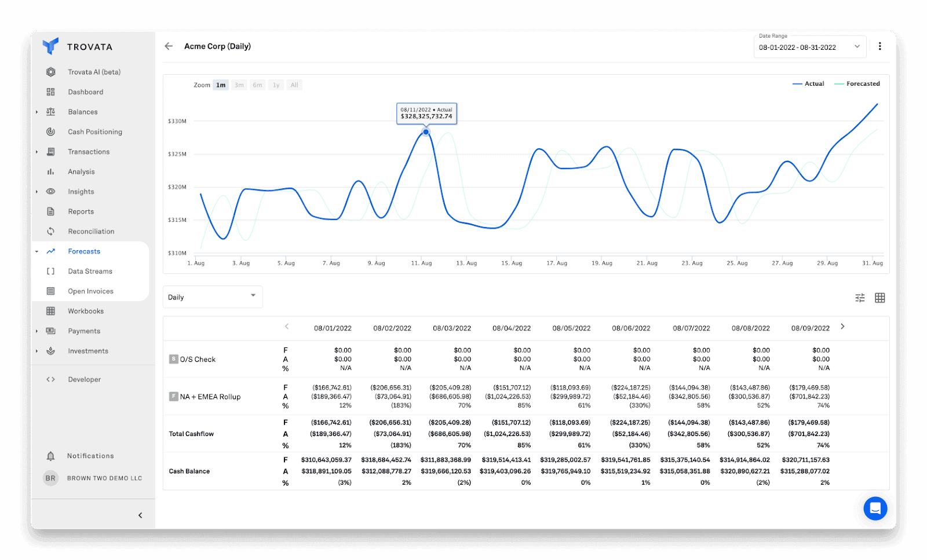Open the Date Range dropdown
This screenshot has width=927, height=560.
point(809,47)
